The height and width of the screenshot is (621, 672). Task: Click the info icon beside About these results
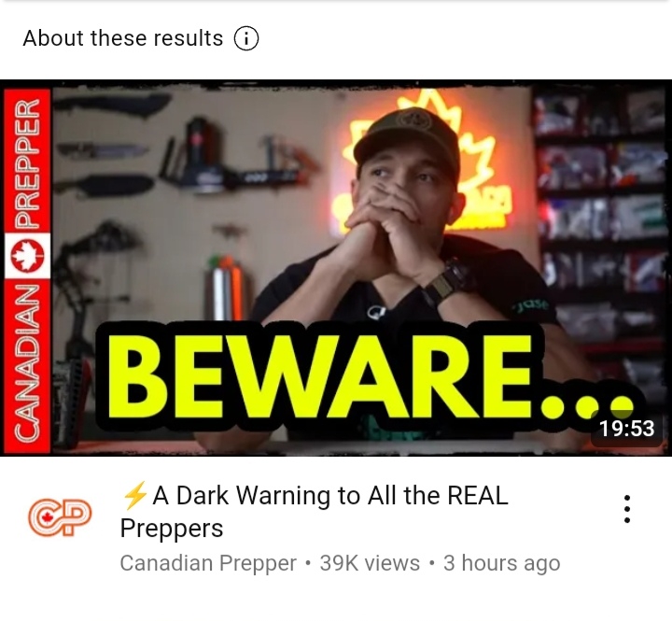[246, 38]
